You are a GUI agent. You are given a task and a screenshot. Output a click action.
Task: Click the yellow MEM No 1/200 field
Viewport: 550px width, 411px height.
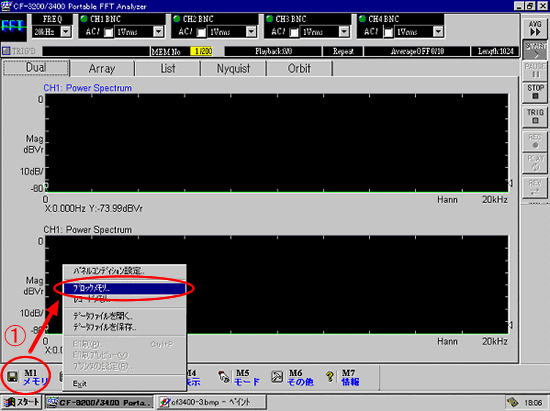point(202,51)
